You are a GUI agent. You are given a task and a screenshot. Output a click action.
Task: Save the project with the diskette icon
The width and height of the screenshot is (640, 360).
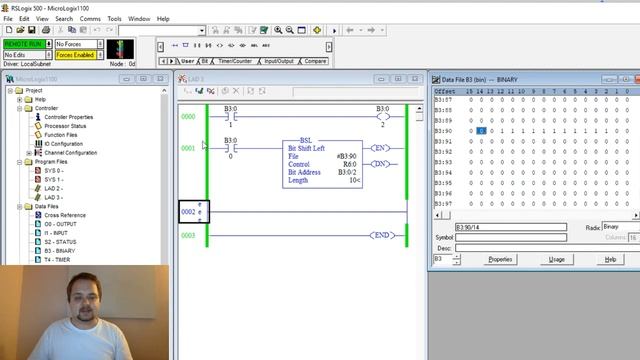[31, 30]
